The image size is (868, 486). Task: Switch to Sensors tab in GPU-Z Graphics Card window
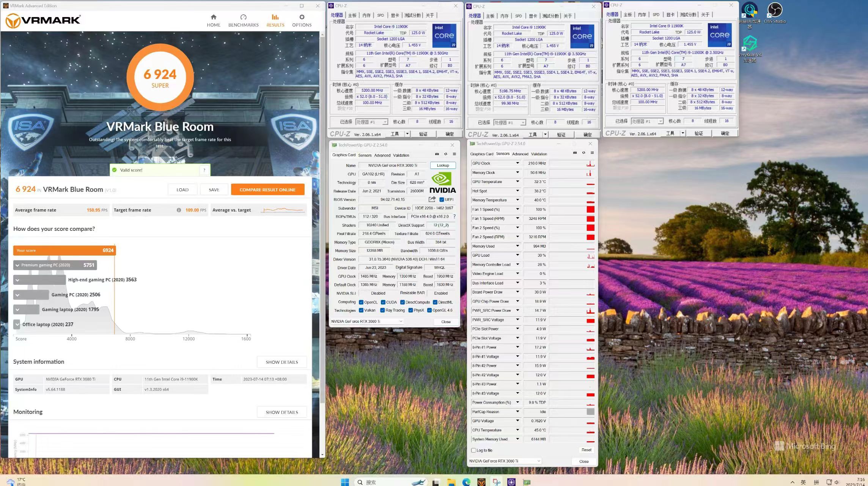365,155
